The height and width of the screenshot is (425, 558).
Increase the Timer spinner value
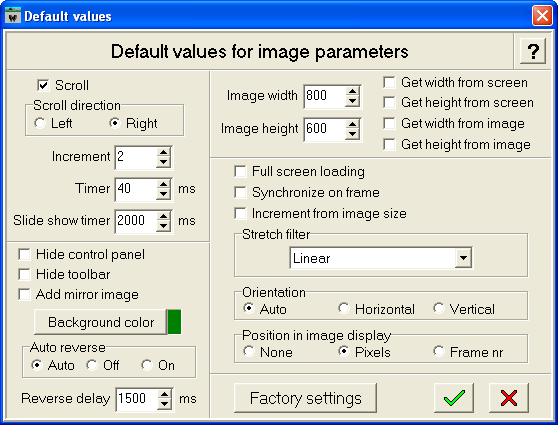(163, 184)
